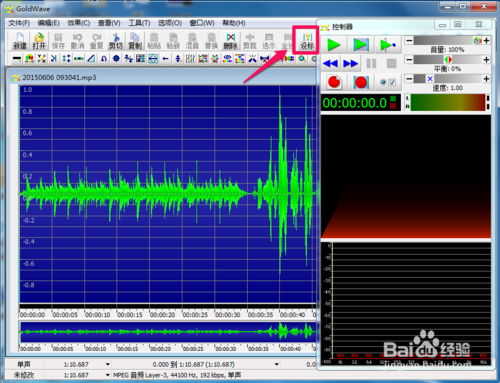Click the overview waveform strip below the timeline
The height and width of the screenshot is (383, 500).
(x=168, y=332)
